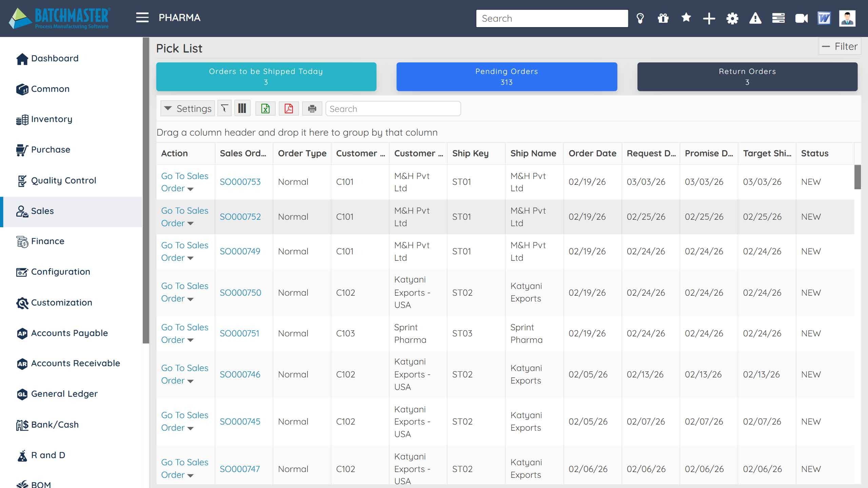Screen dimensions: 868x488
Task: Export grid to Excel icon
Action: [x=265, y=109]
